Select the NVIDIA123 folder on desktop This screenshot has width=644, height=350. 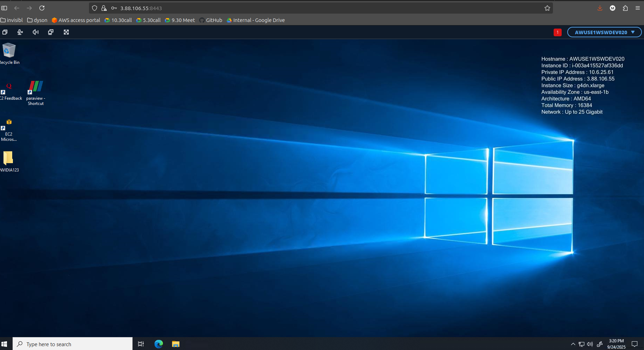(9, 161)
